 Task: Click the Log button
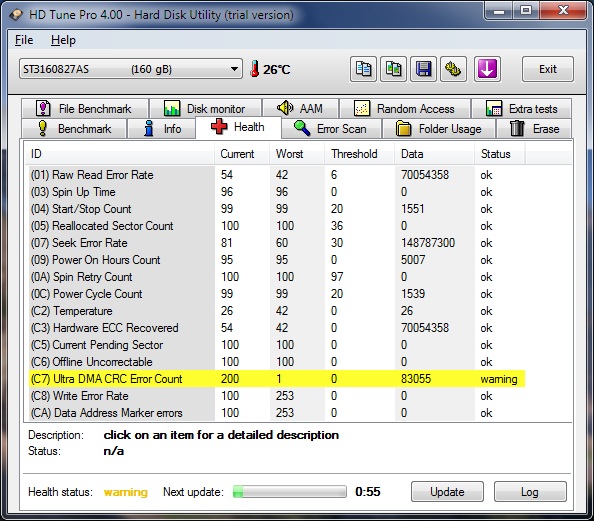[530, 492]
